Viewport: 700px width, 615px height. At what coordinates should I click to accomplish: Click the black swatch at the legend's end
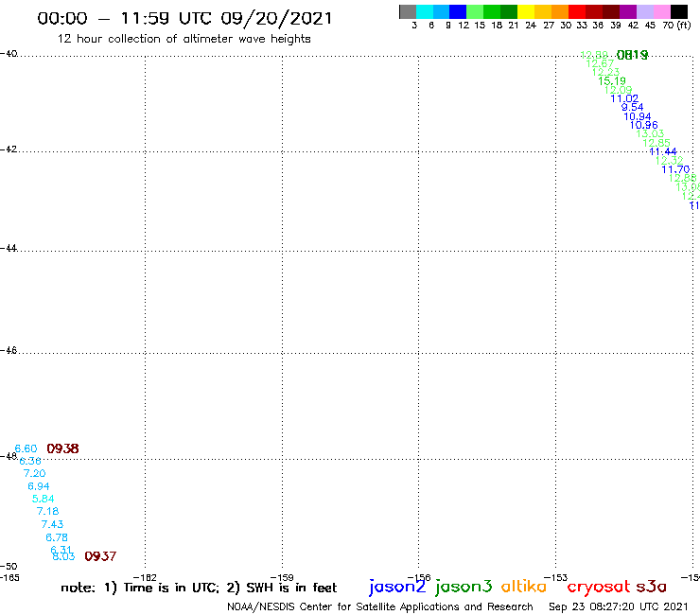[679, 11]
